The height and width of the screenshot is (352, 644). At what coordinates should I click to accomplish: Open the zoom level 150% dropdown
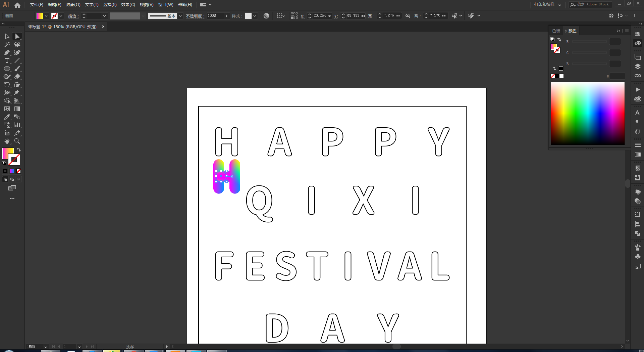[46, 347]
